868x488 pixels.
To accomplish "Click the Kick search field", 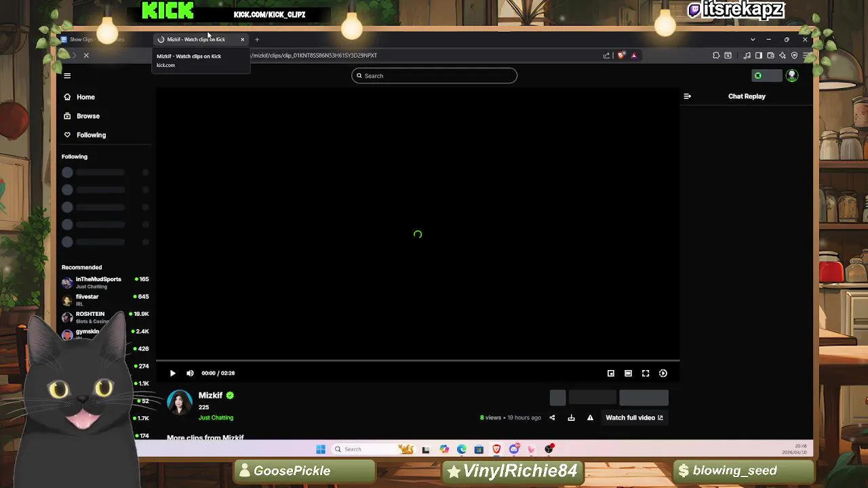I will point(434,76).
